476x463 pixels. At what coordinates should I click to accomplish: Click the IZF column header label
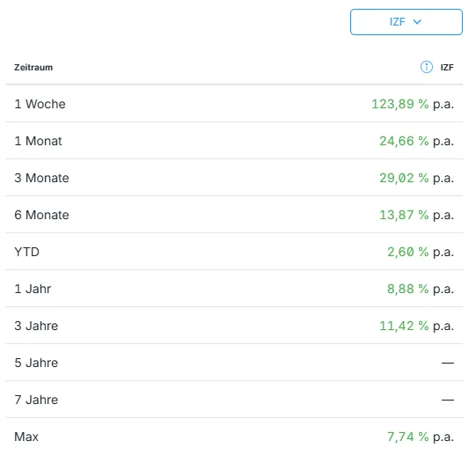447,67
